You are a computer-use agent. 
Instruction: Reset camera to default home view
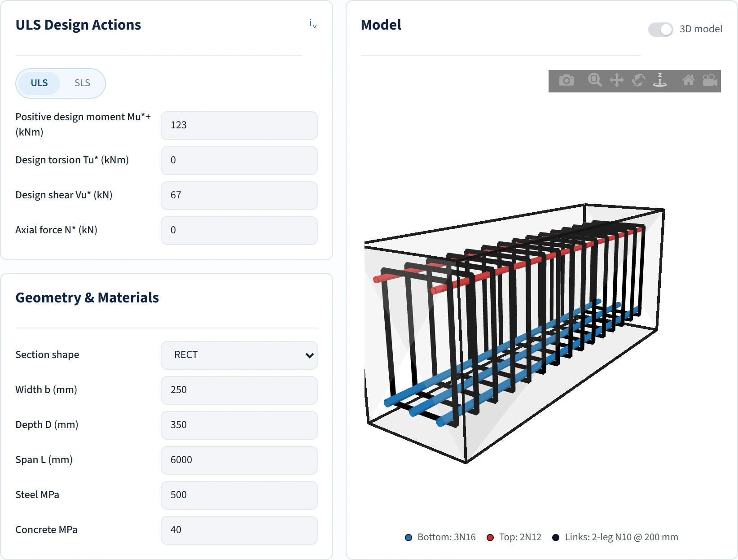(x=689, y=80)
